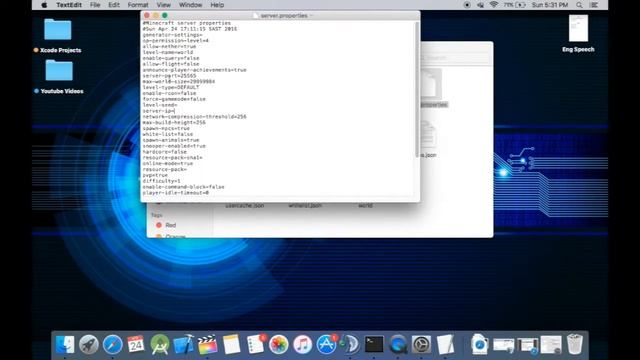The height and width of the screenshot is (360, 640).
Task: Open Reminders from the Dock
Action: point(256,345)
